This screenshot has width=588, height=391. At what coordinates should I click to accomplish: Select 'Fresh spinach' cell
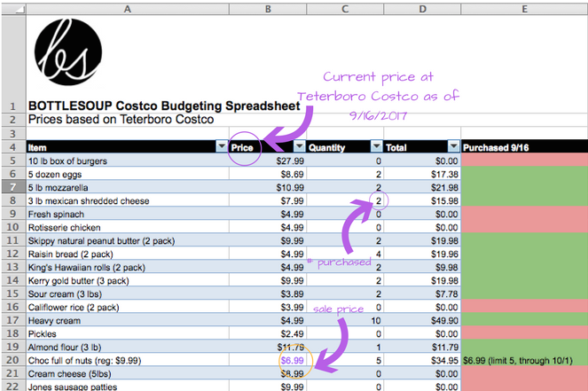click(128, 214)
